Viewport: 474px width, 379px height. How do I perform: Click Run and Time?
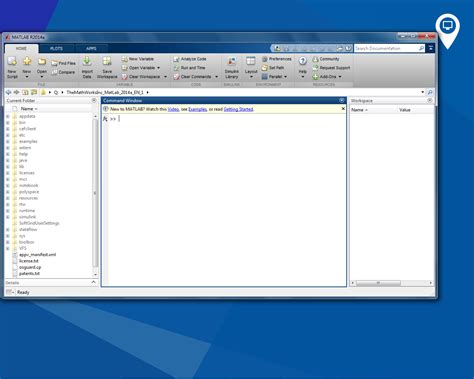(189, 68)
